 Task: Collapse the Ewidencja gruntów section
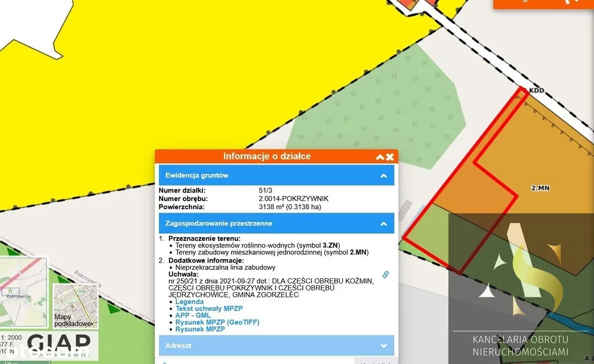[383, 176]
